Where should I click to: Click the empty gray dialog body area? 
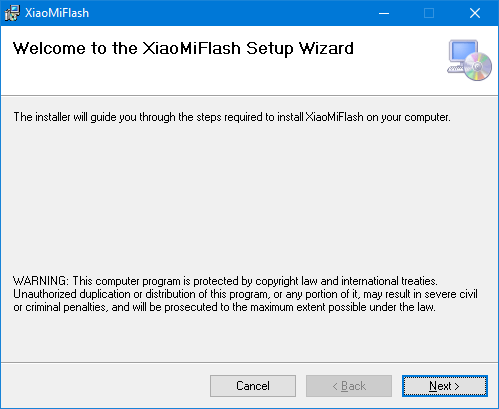249,200
